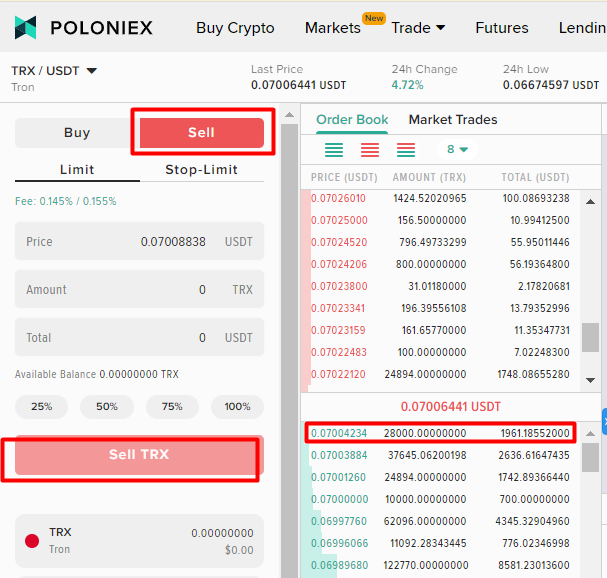Click the AMOUNT (TRX) column header
Image resolution: width=607 pixels, height=578 pixels.
(x=429, y=177)
